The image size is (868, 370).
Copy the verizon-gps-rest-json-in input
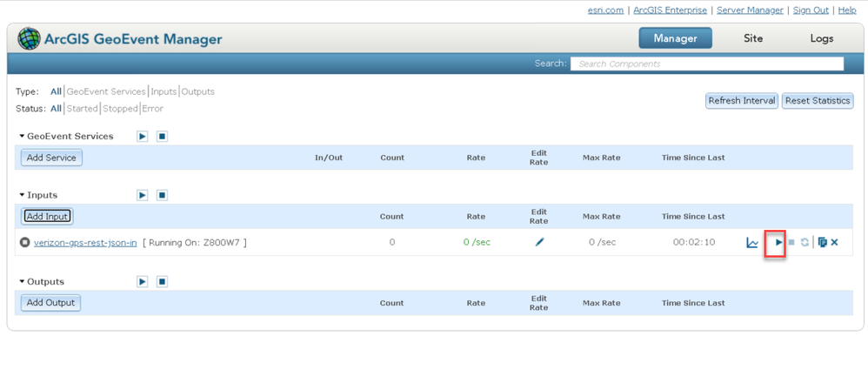click(822, 243)
